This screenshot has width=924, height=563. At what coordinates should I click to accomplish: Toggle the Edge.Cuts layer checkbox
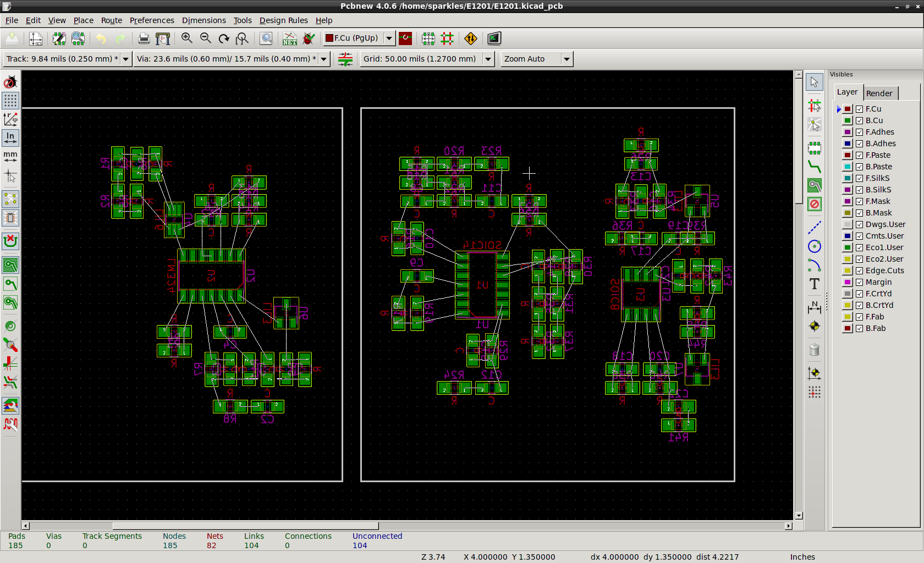(859, 271)
